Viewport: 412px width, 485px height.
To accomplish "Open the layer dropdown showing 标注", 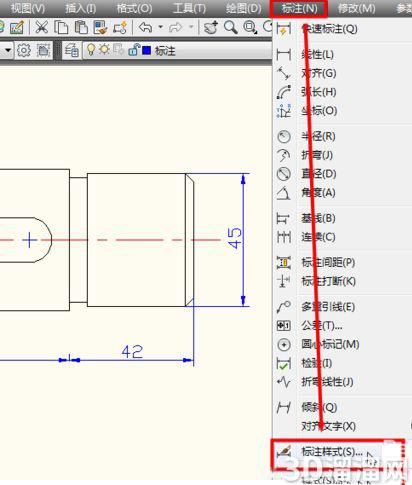I will point(178,51).
